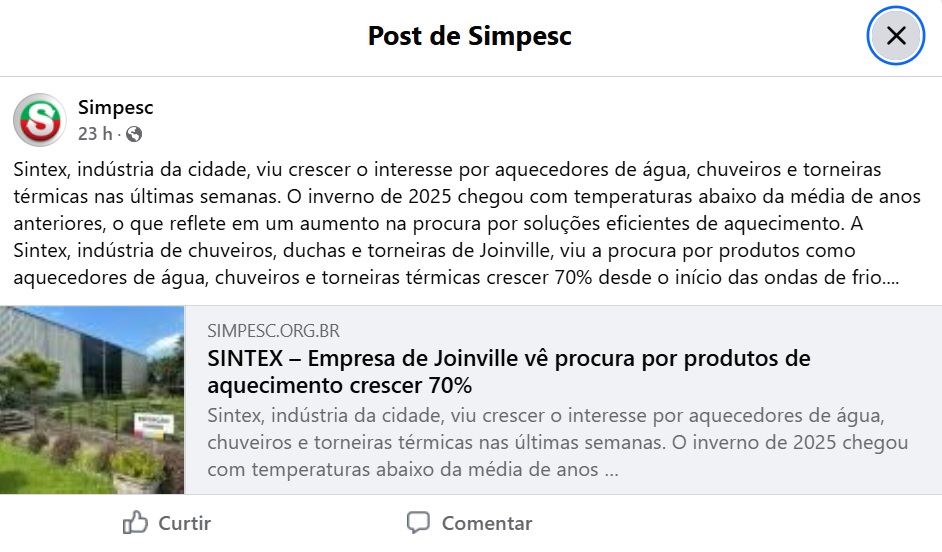Click the Post de Simpesc title
This screenshot has height=552, width=942.
(x=469, y=37)
